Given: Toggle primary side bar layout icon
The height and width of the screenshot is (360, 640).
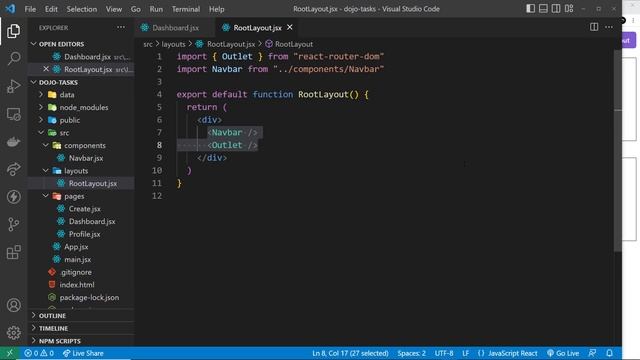Looking at the screenshot, I should 530,9.
